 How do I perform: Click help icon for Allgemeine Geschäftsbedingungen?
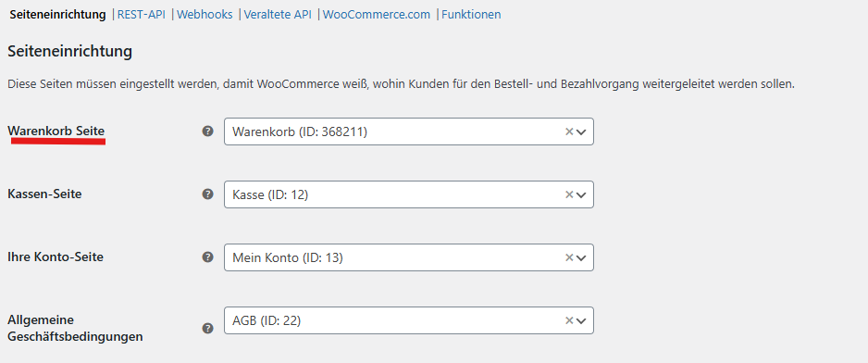207,328
